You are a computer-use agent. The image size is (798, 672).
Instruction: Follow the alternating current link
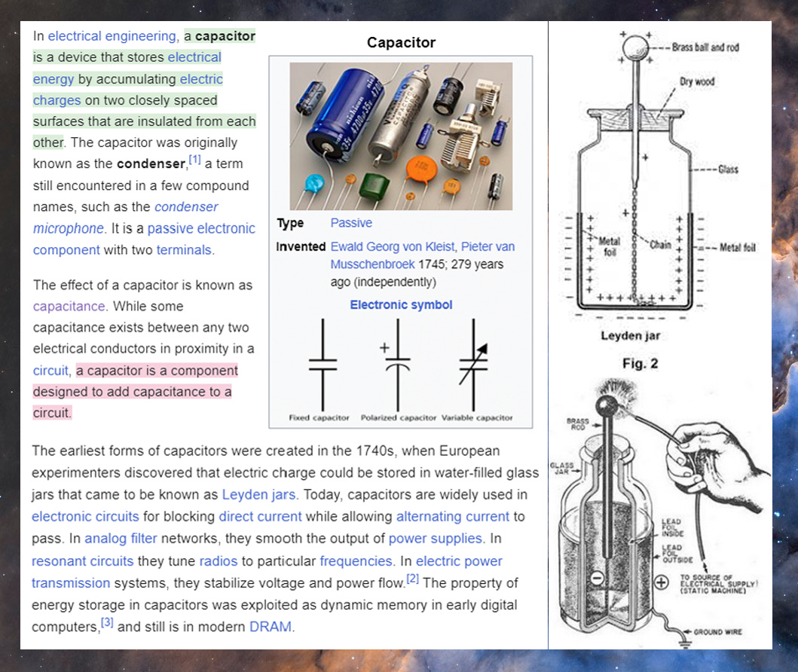(x=452, y=516)
